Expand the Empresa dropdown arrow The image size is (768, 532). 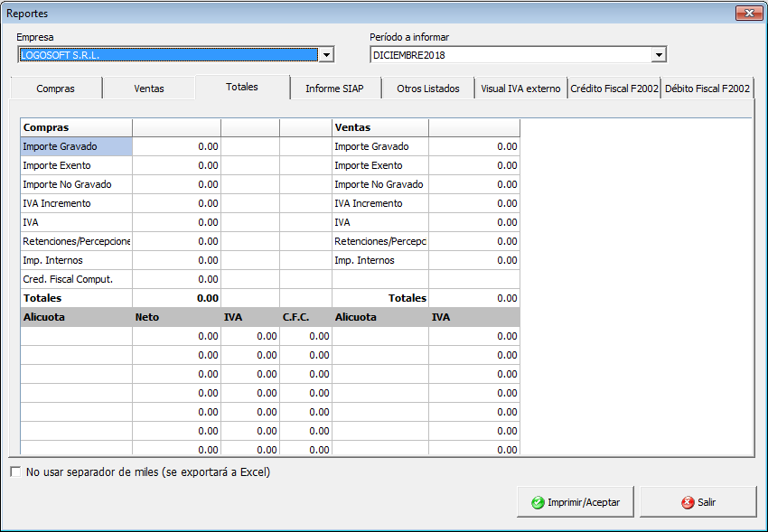(327, 55)
